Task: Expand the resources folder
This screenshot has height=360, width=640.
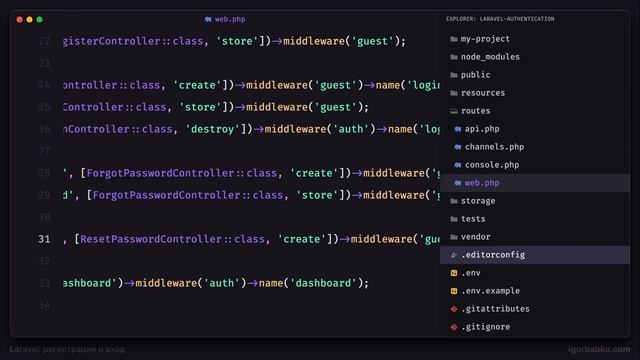Action: (535, 93)
